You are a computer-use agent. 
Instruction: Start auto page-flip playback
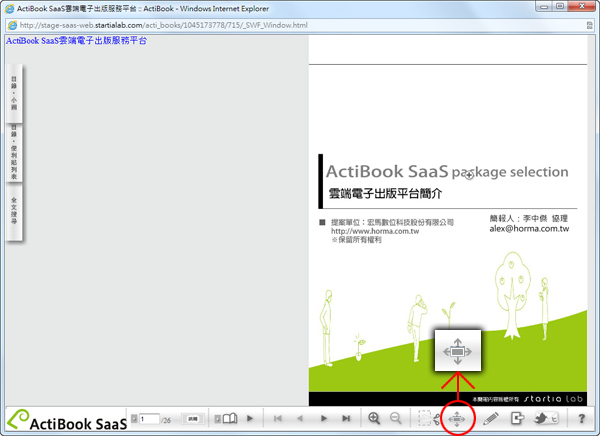250,418
